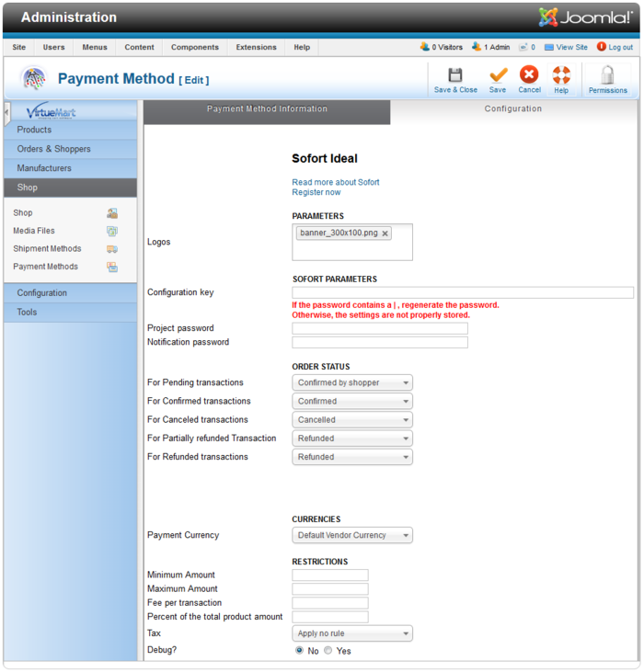Expand the Tools sidebar section
This screenshot has width=644, height=672.
point(70,313)
